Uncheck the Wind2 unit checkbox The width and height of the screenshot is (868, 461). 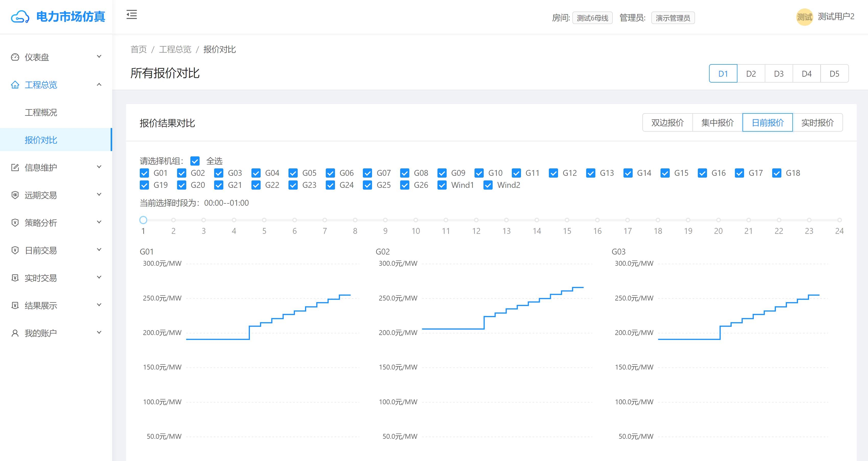488,185
